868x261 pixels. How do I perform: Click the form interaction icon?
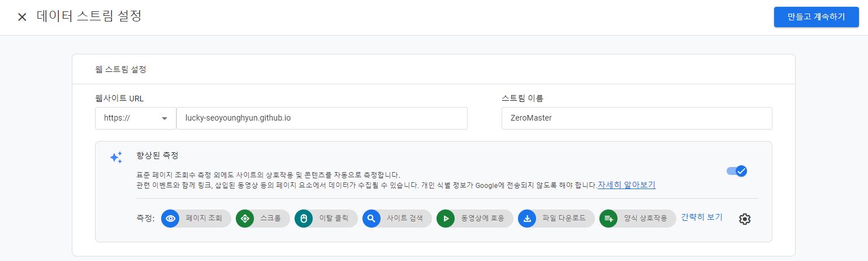(608, 219)
